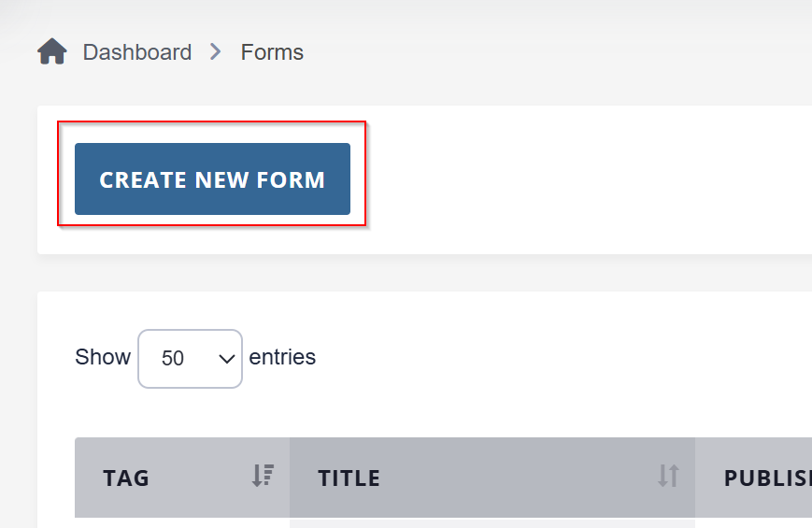812x528 pixels.
Task: Click empty white space right of Create button
Action: 579,179
